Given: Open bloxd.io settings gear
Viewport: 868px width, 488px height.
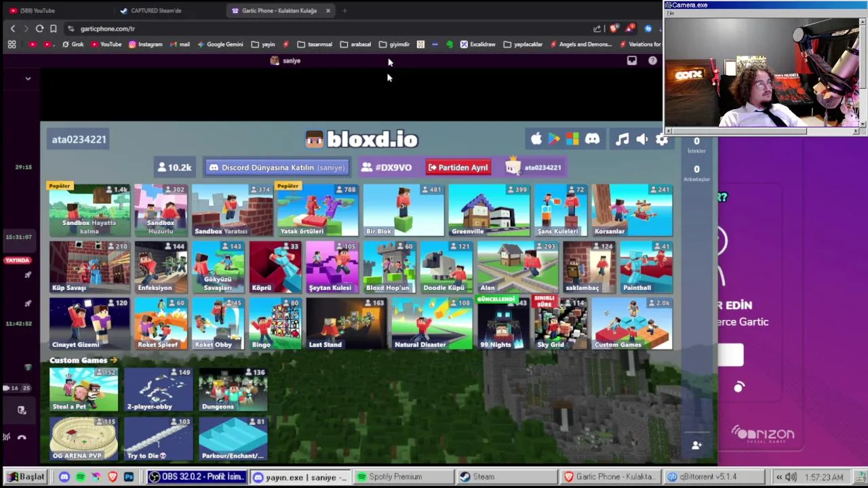Looking at the screenshot, I should click(x=661, y=139).
